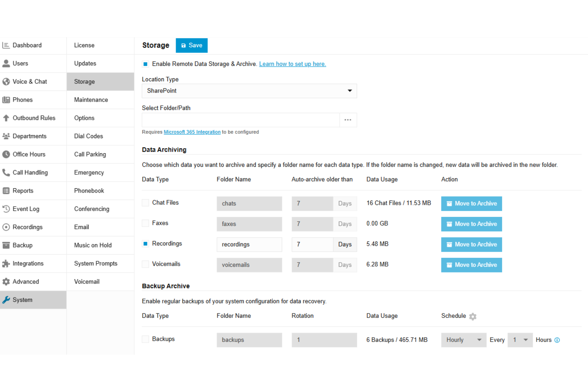Disable the Recordings archiving checkbox

pos(145,243)
